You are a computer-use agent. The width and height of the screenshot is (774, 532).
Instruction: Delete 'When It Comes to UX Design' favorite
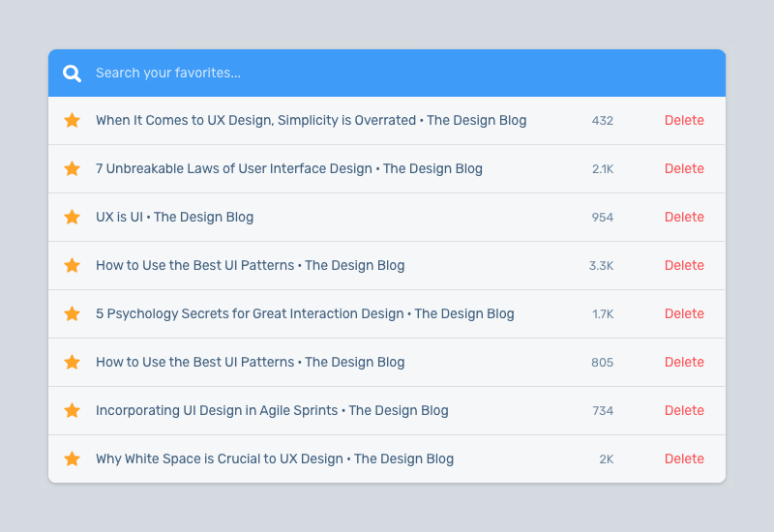684,121
